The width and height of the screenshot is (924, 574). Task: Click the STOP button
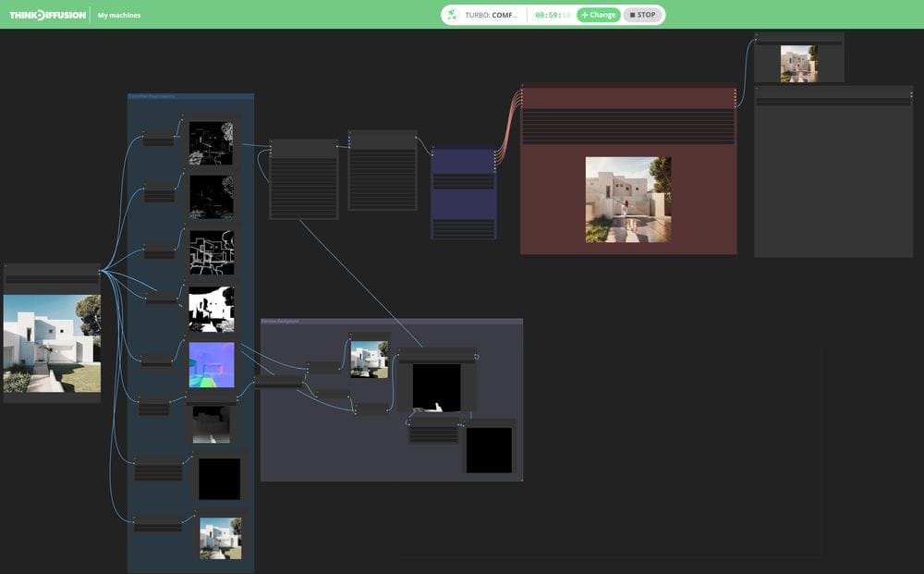point(643,14)
